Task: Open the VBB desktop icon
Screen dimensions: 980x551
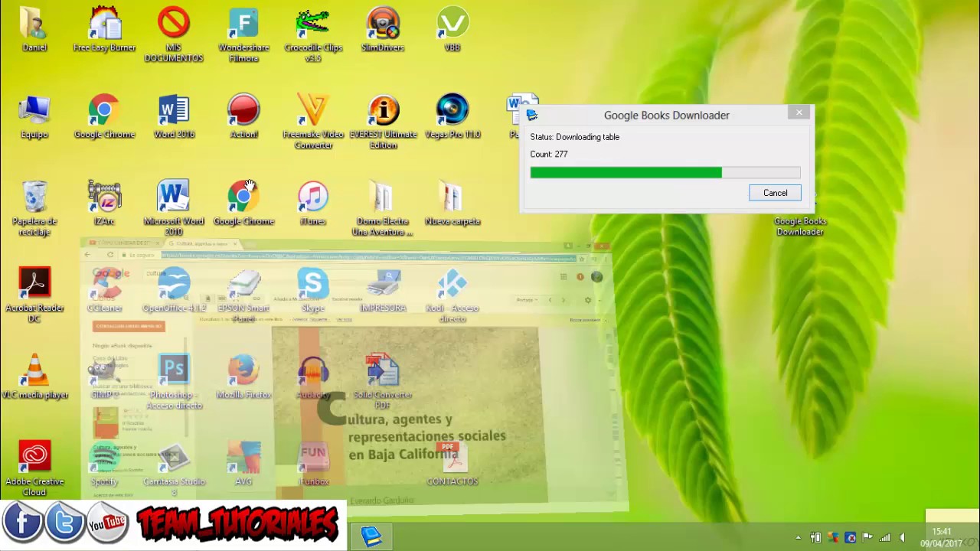Action: pyautogui.click(x=452, y=30)
